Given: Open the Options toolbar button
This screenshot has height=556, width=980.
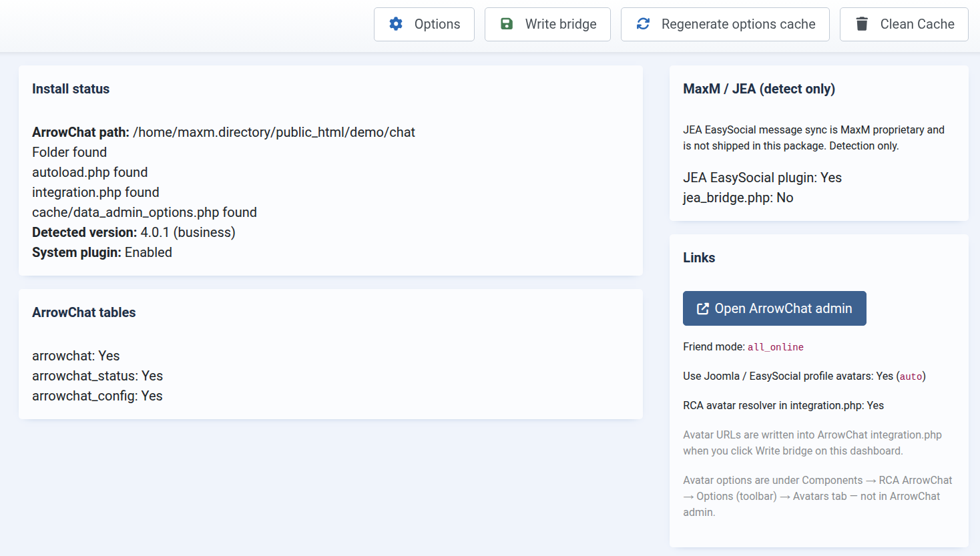Looking at the screenshot, I should (x=424, y=24).
